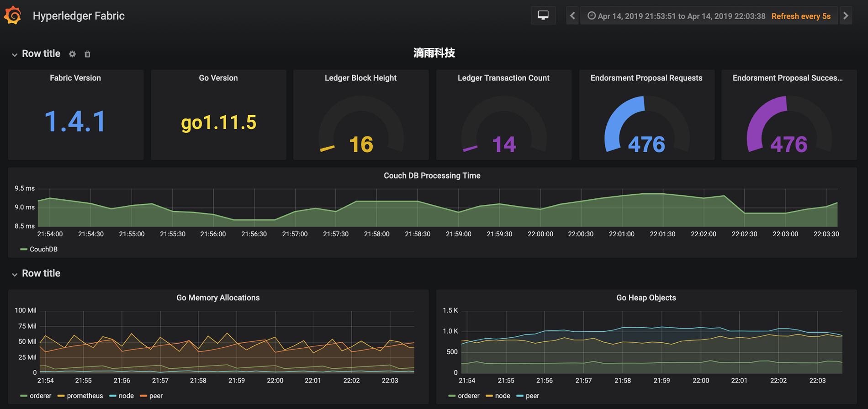Viewport: 868px width, 409px height.
Task: Click the blue Proposal Requests gauge 476
Action: [x=646, y=144]
